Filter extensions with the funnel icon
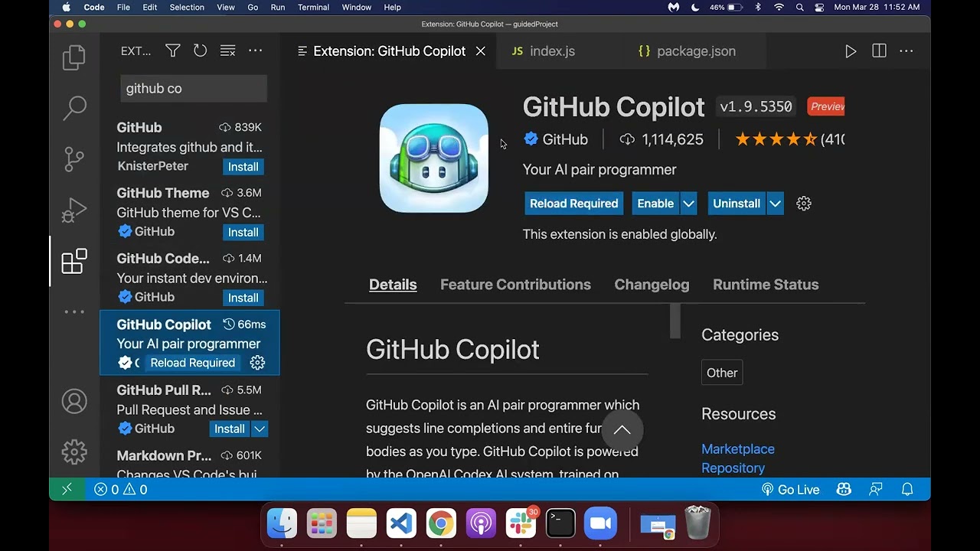This screenshot has width=980, height=551. pyautogui.click(x=173, y=51)
